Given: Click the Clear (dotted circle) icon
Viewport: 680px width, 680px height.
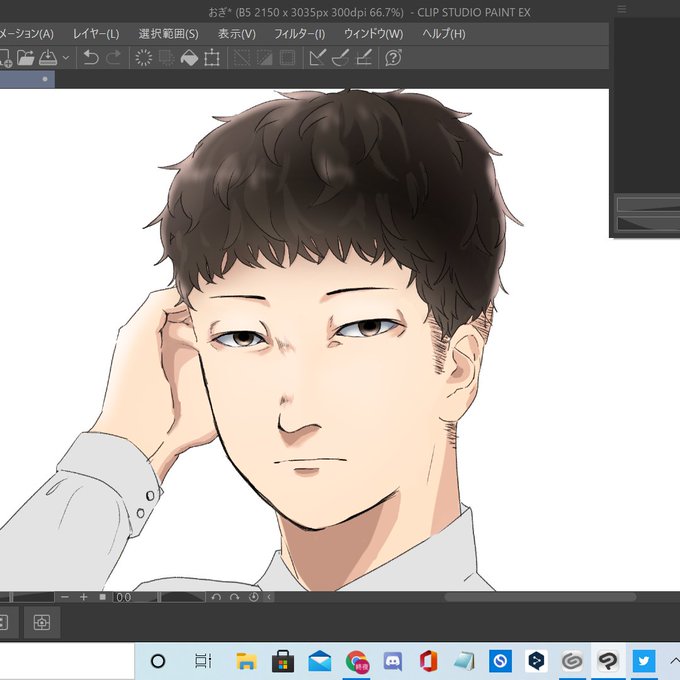Looking at the screenshot, I should click(144, 57).
